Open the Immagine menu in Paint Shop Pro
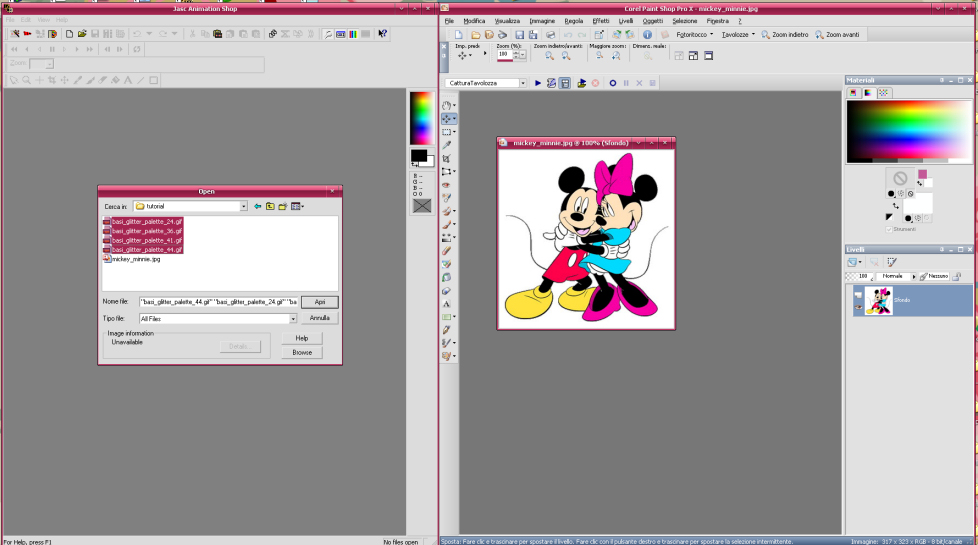 [x=542, y=21]
